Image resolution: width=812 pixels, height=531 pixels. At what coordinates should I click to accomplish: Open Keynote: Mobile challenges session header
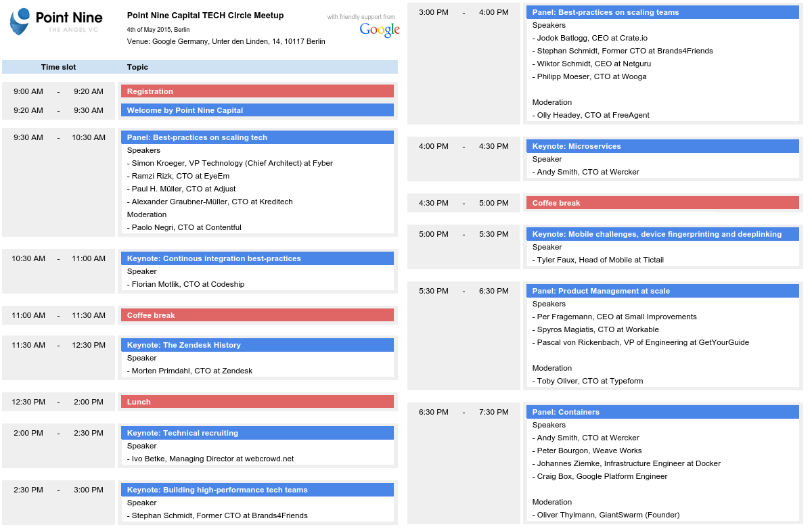662,234
